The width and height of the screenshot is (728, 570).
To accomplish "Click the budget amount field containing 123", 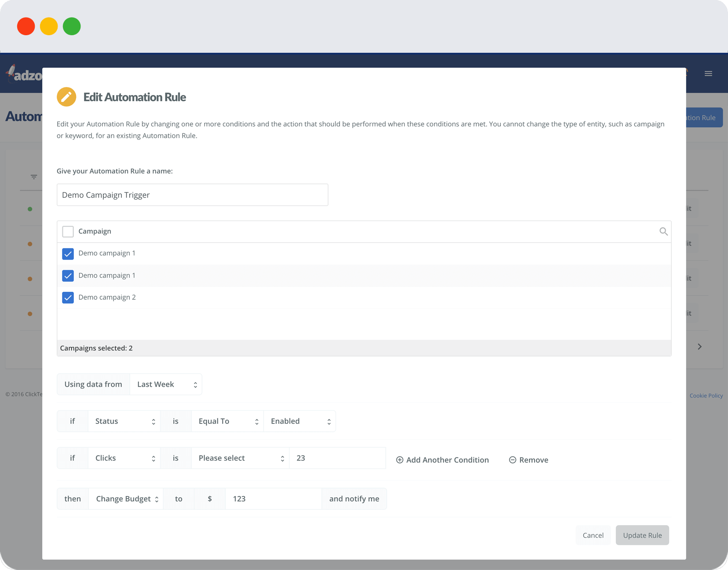I will coord(273,499).
